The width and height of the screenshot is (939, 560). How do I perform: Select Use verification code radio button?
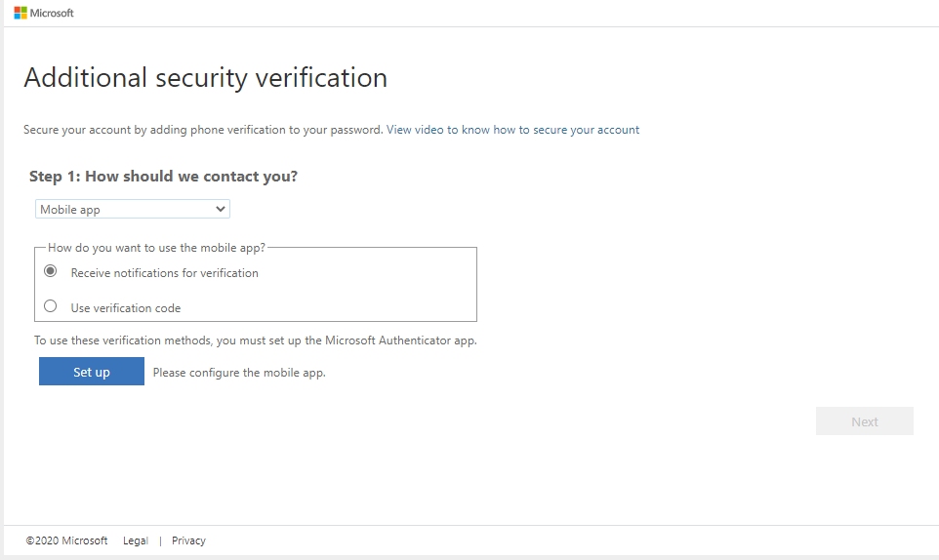pyautogui.click(x=51, y=305)
